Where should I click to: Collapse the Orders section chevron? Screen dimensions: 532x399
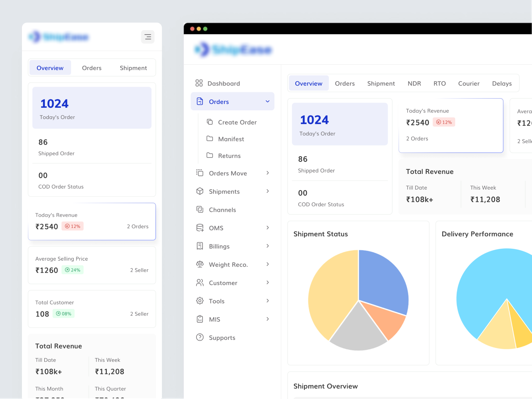point(268,101)
